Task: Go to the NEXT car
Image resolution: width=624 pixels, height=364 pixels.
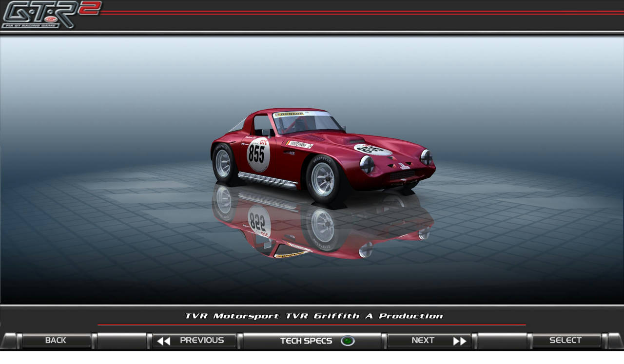Action: click(x=429, y=341)
